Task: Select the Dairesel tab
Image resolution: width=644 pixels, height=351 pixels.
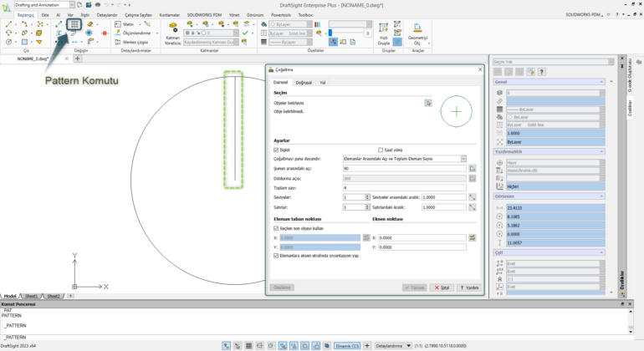Action: [281, 82]
